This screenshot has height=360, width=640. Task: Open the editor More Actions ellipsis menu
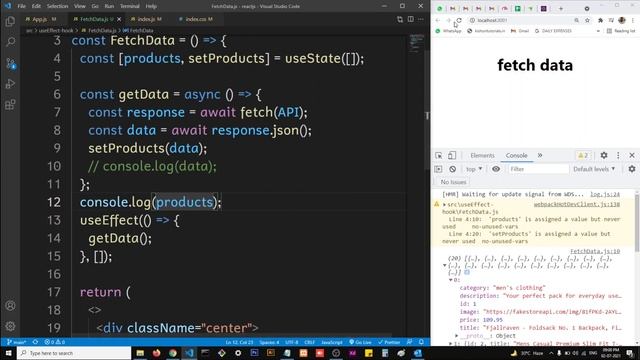click(x=421, y=19)
